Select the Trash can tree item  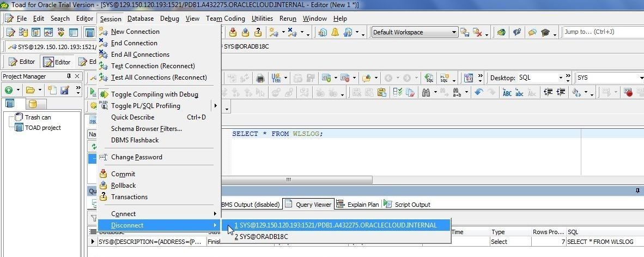click(38, 117)
